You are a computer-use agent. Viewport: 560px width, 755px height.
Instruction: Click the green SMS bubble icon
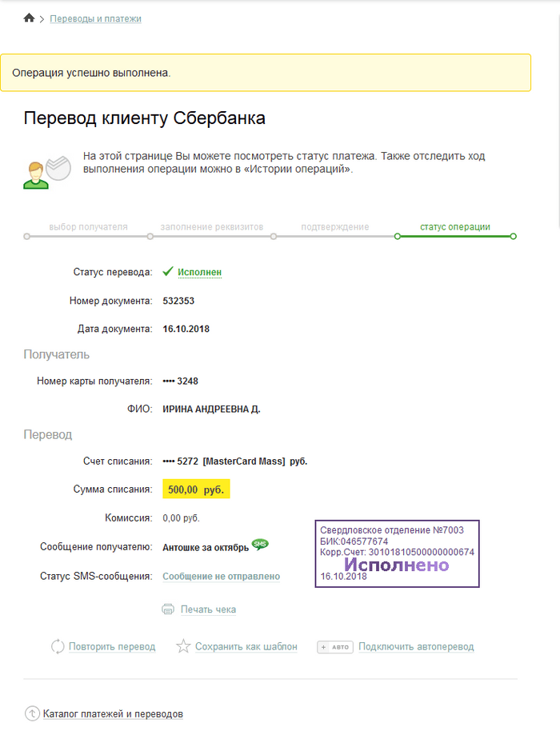coord(260,544)
